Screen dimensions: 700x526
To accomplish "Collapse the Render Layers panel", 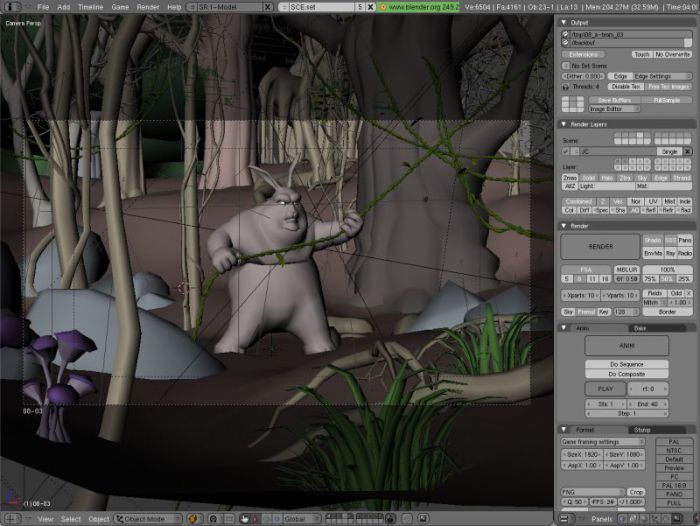I will pos(563,124).
